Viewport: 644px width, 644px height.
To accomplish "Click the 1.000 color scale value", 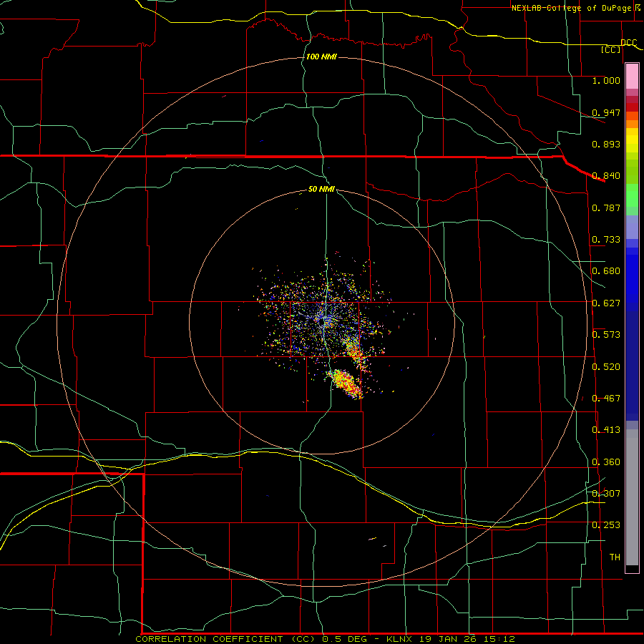I will pyautogui.click(x=606, y=80).
